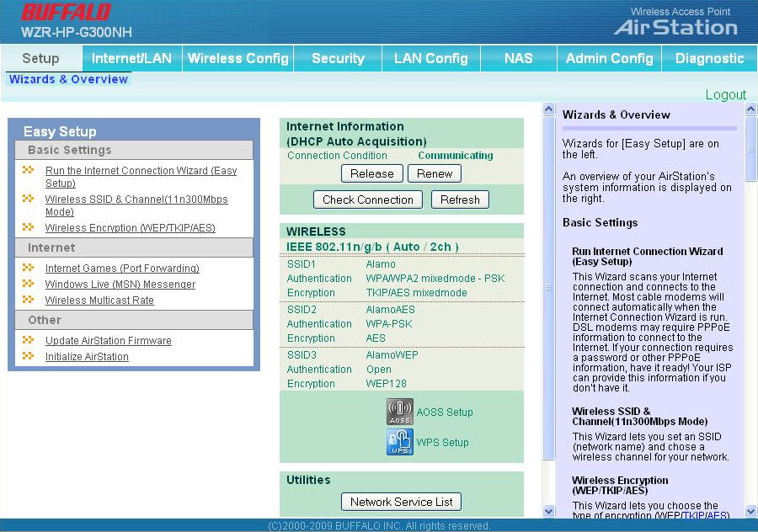Click the Refresh button

460,199
